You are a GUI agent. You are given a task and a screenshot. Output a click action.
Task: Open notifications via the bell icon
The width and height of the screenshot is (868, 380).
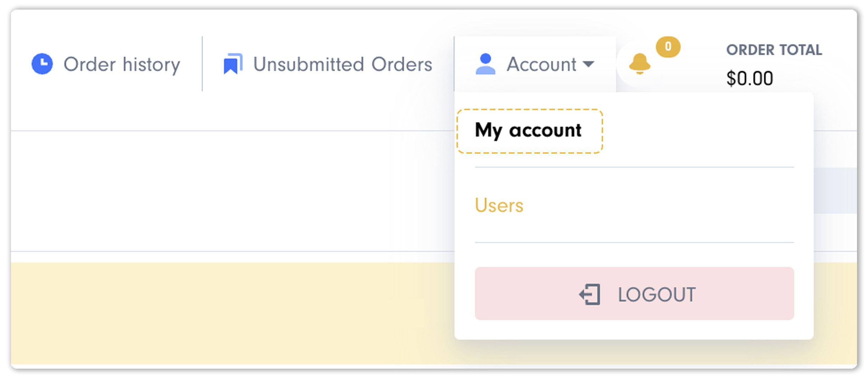point(640,64)
